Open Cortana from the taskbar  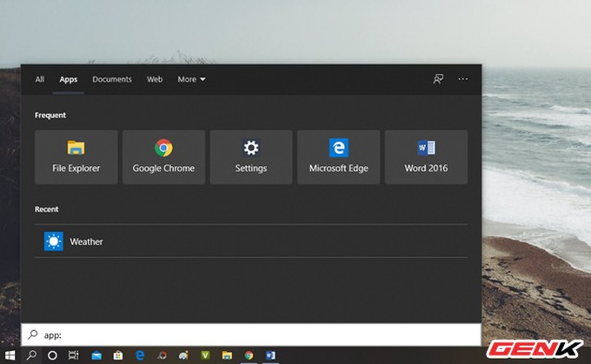pyautogui.click(x=52, y=355)
